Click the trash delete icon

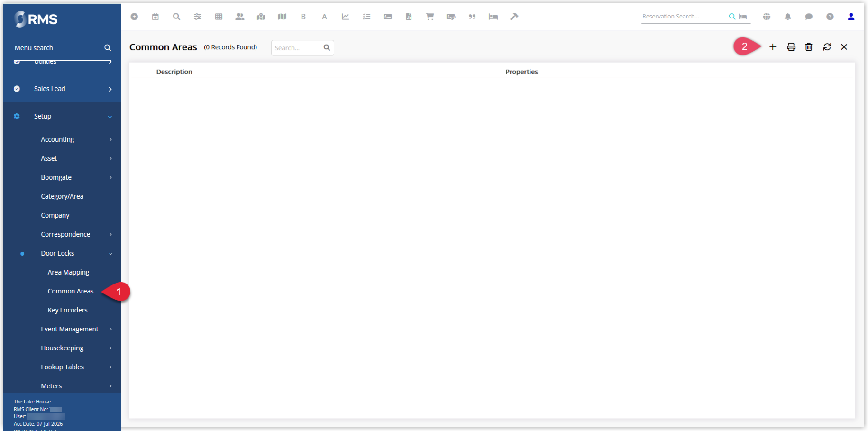tap(809, 47)
